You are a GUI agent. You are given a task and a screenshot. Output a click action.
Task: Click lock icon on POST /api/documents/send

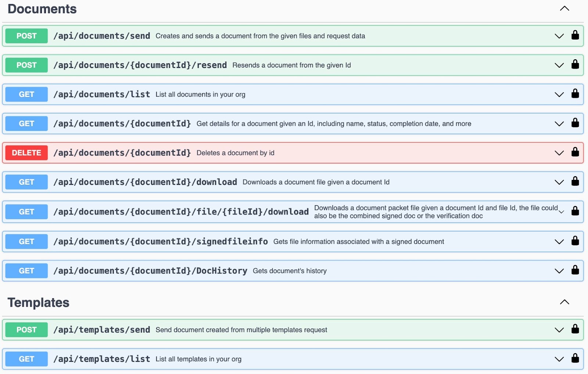575,35
